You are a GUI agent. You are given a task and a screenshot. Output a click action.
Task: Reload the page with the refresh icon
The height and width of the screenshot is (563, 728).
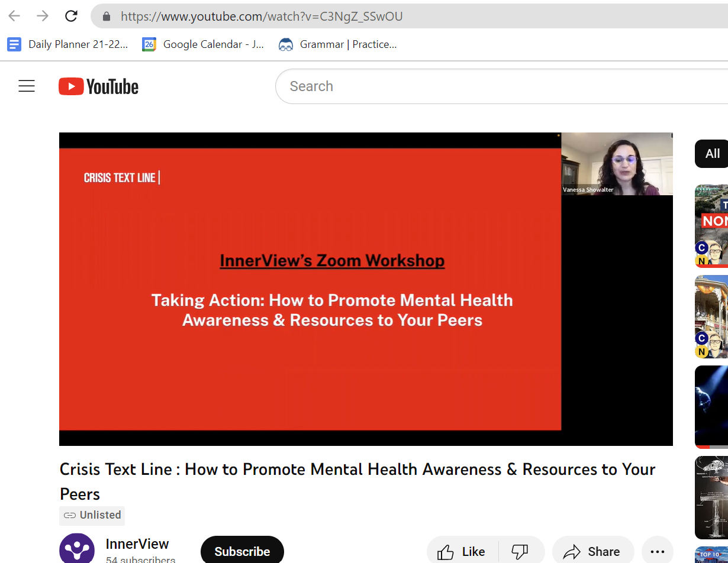click(71, 16)
